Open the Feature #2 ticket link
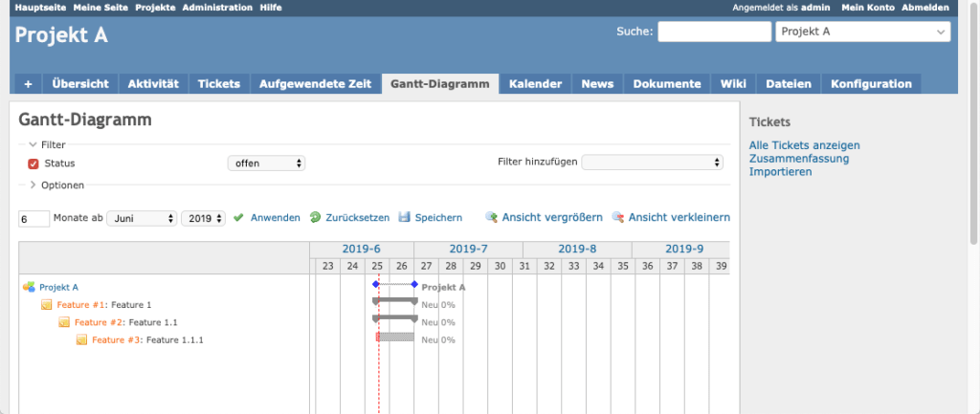Viewport: 980px width, 414px height. point(99,322)
